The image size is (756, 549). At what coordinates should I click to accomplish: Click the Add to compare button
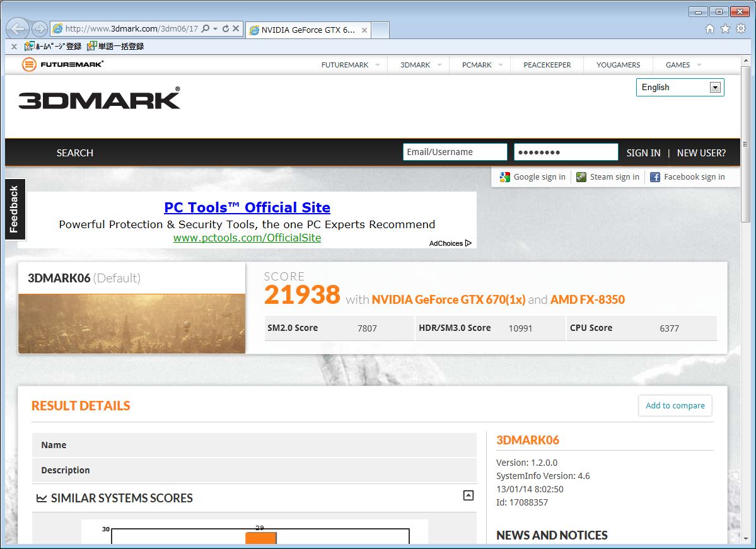pos(675,405)
